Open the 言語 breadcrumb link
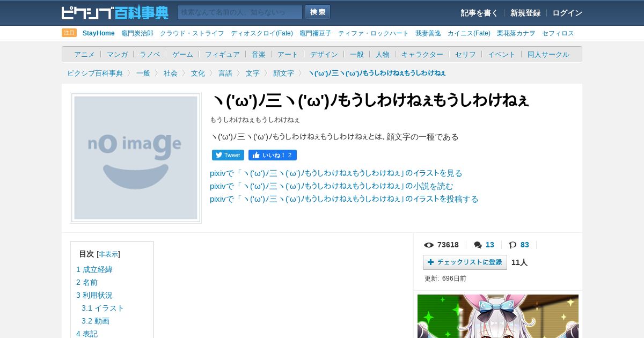 click(x=225, y=73)
